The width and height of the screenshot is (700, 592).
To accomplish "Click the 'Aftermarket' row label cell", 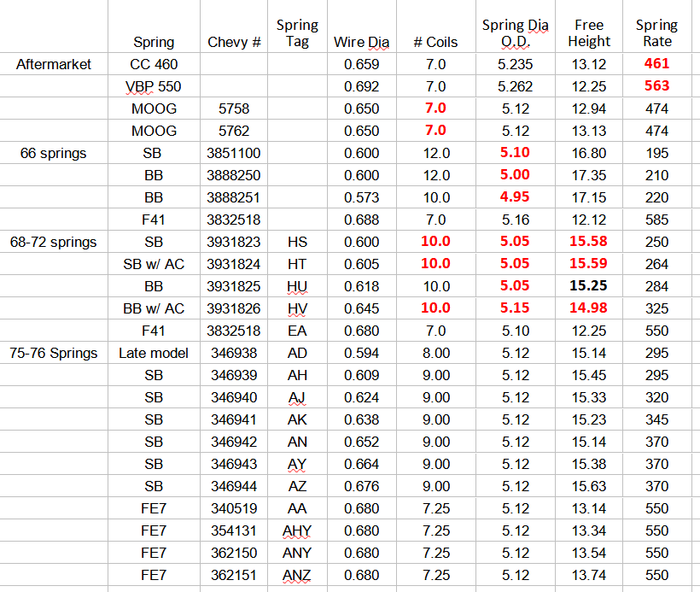I will click(x=54, y=64).
